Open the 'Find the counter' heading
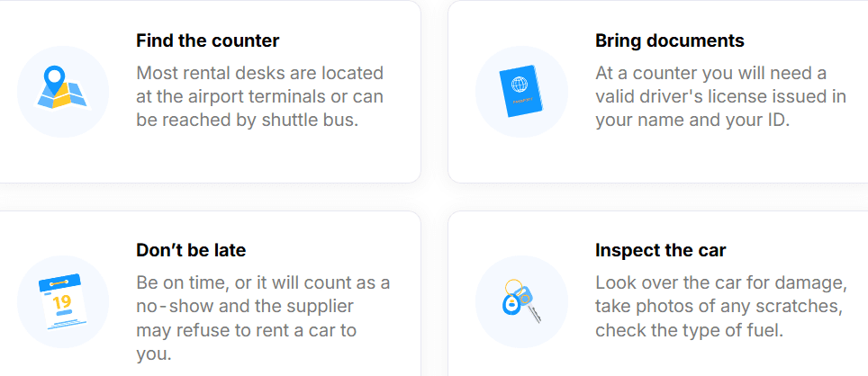This screenshot has height=376, width=868. [208, 40]
